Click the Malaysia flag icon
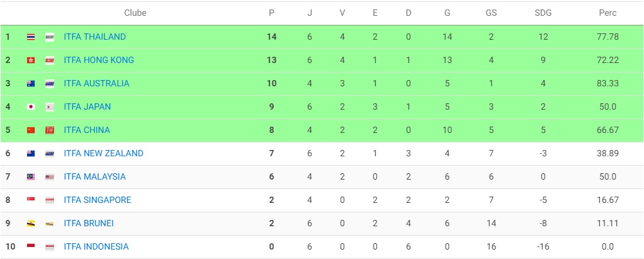This screenshot has width=644, height=259. (31, 177)
